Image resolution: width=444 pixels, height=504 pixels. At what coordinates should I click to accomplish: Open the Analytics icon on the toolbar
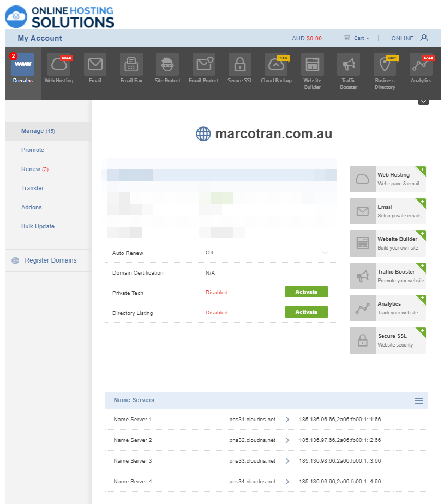pos(421,65)
